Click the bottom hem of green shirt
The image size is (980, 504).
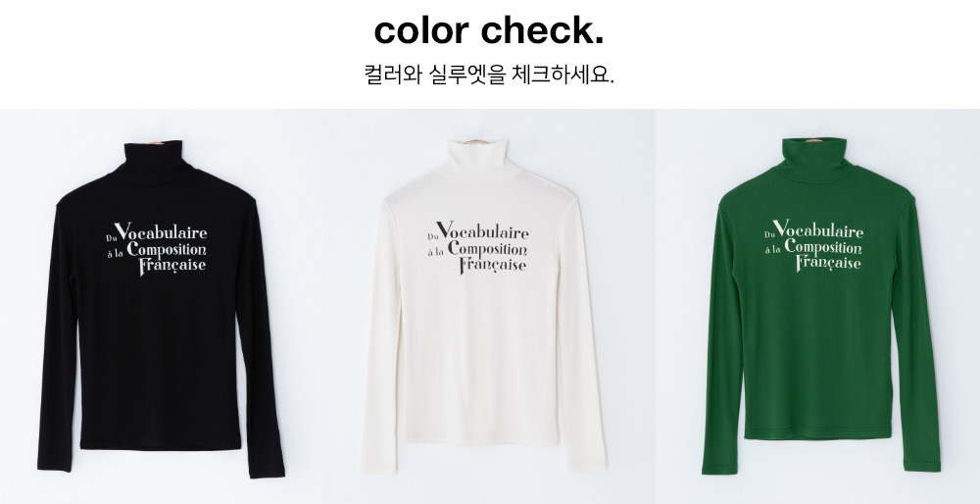tap(817, 433)
